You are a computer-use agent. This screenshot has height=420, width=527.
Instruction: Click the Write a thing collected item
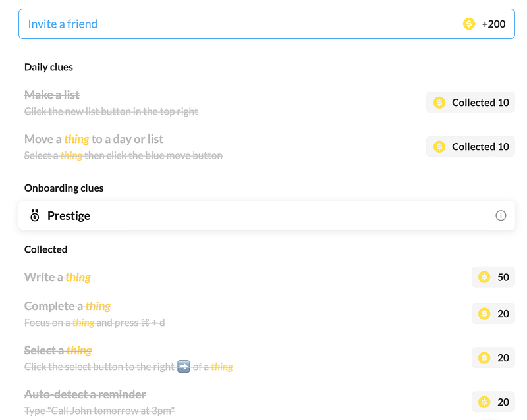(57, 277)
